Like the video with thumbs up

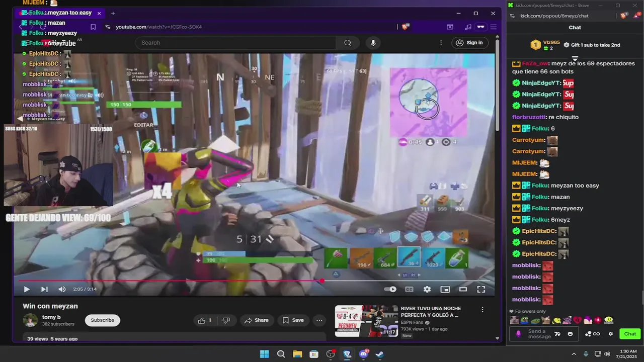205,320
